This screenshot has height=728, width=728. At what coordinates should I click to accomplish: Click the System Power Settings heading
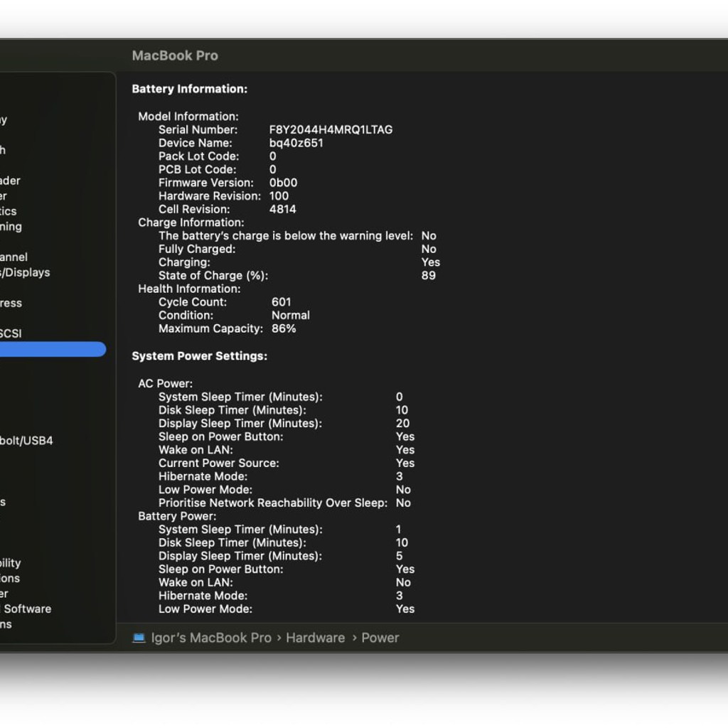(x=200, y=356)
